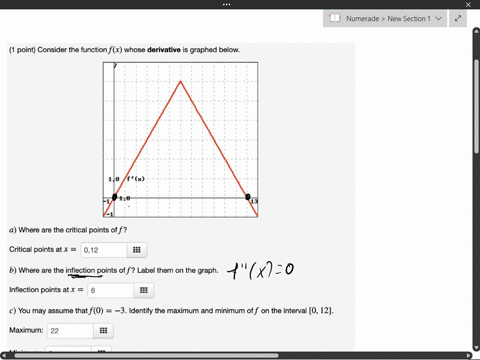Click the Critical points answer field
The image size is (480, 360).
[104, 250]
